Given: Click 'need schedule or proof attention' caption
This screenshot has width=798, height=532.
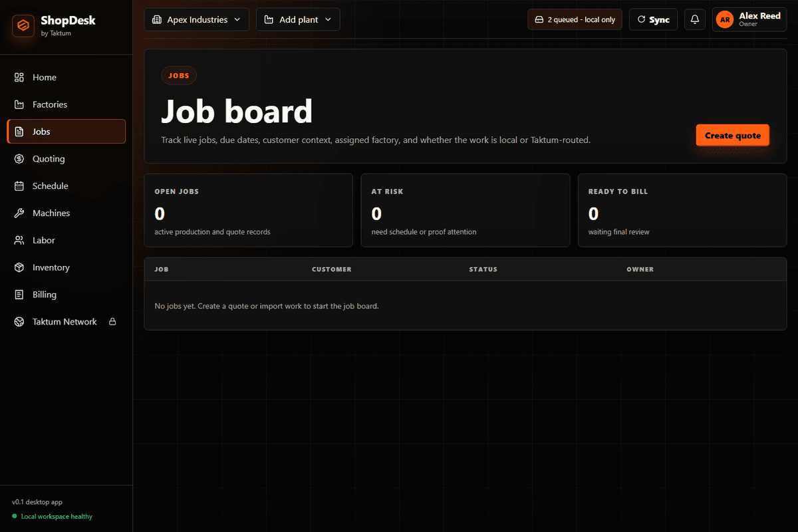Looking at the screenshot, I should (424, 232).
